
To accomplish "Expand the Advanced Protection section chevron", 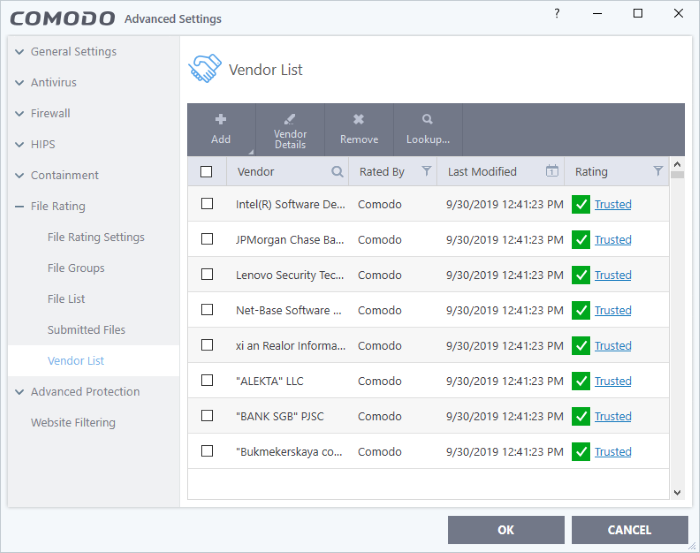I will click(19, 392).
